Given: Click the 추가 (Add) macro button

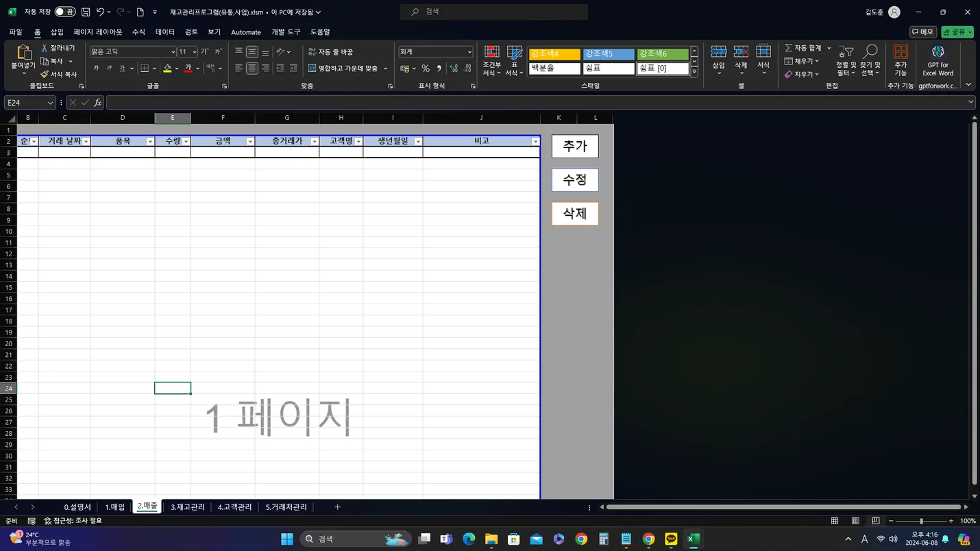Looking at the screenshot, I should (x=575, y=146).
